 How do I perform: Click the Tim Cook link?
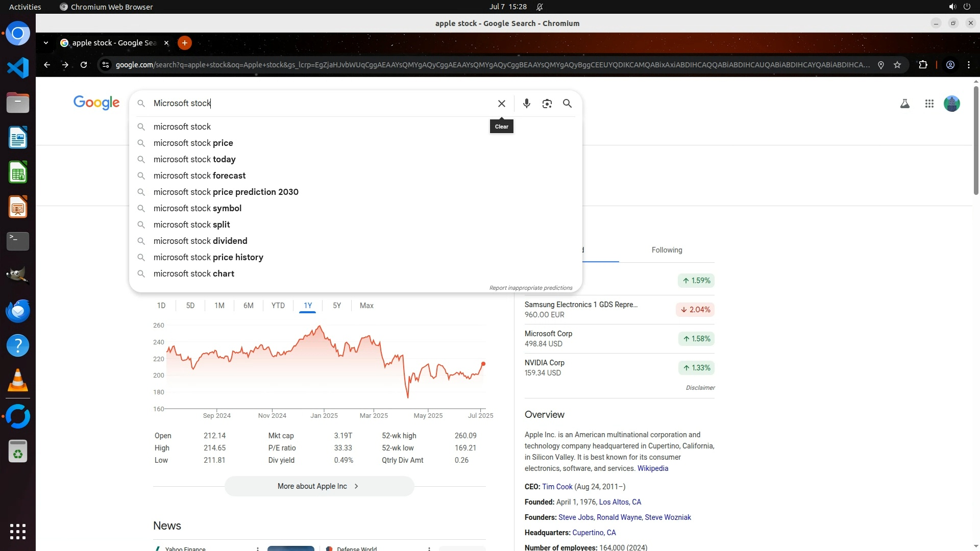pos(557,487)
